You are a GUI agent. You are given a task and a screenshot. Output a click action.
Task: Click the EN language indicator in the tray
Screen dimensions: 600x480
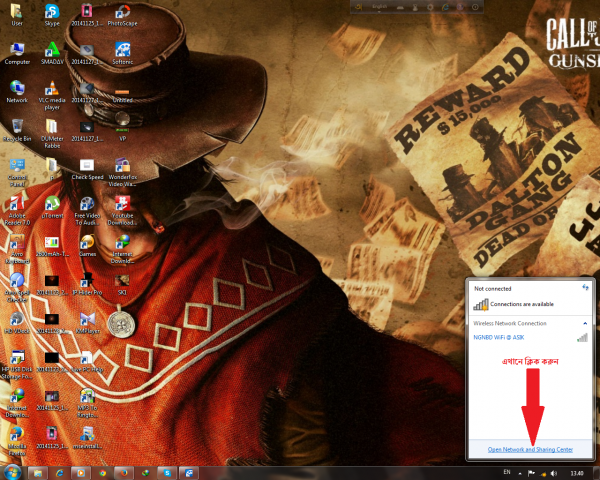(x=507, y=472)
